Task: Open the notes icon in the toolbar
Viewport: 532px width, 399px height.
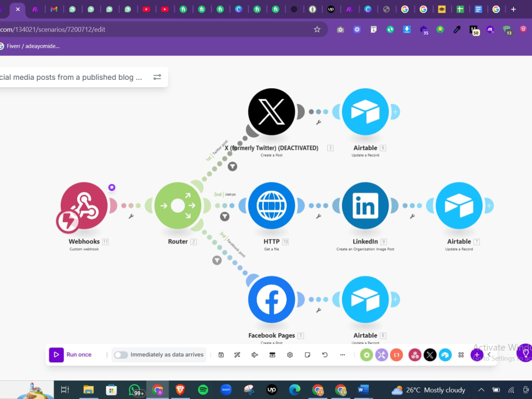Action: tap(307, 355)
